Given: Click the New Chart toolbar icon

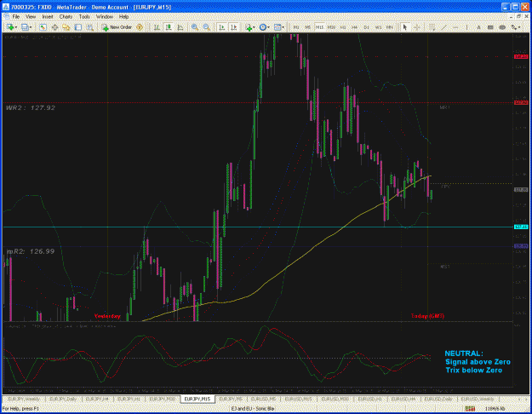Looking at the screenshot, I should coord(10,27).
